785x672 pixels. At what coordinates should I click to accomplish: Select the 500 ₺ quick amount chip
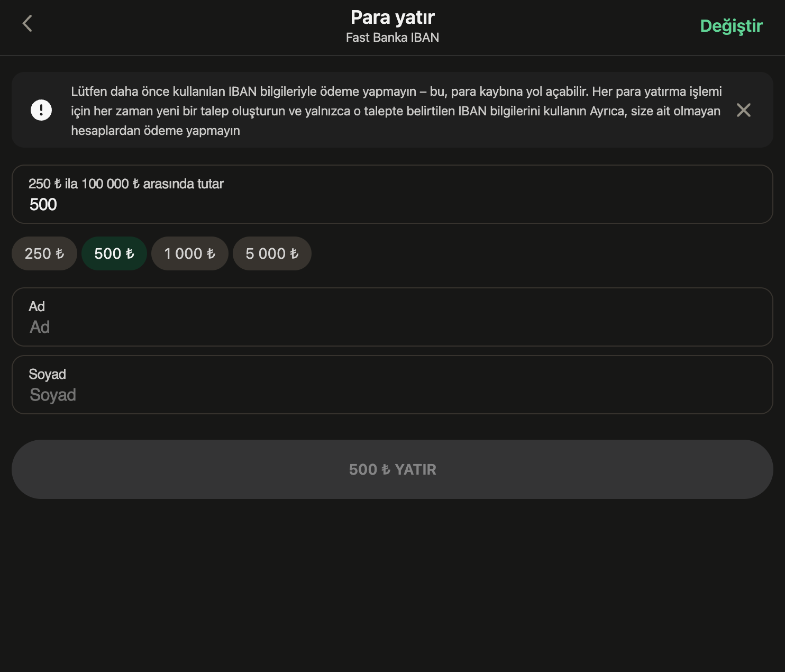tap(114, 253)
